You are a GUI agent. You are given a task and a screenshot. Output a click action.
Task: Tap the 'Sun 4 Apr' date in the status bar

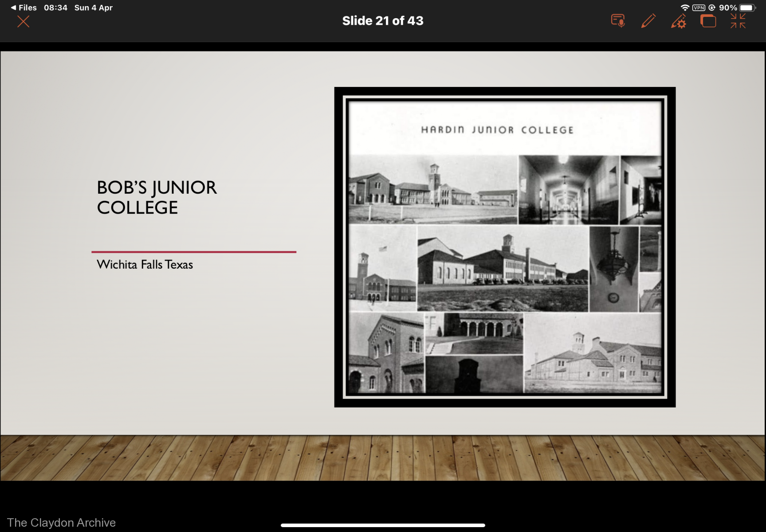pos(93,8)
